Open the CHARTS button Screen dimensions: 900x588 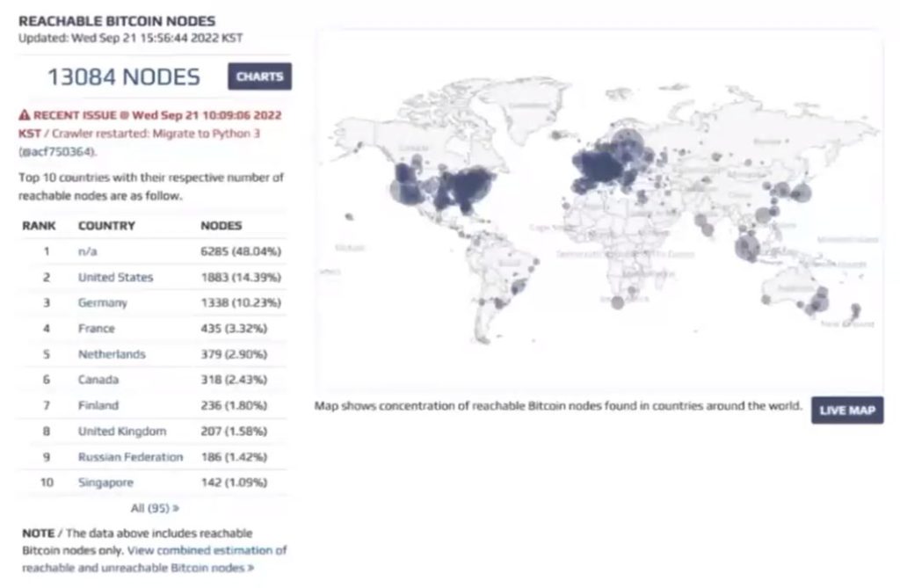(259, 76)
